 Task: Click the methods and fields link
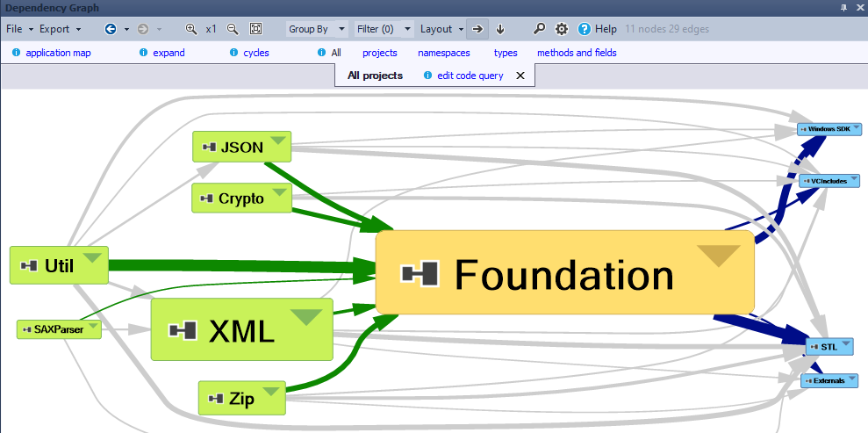click(x=577, y=54)
